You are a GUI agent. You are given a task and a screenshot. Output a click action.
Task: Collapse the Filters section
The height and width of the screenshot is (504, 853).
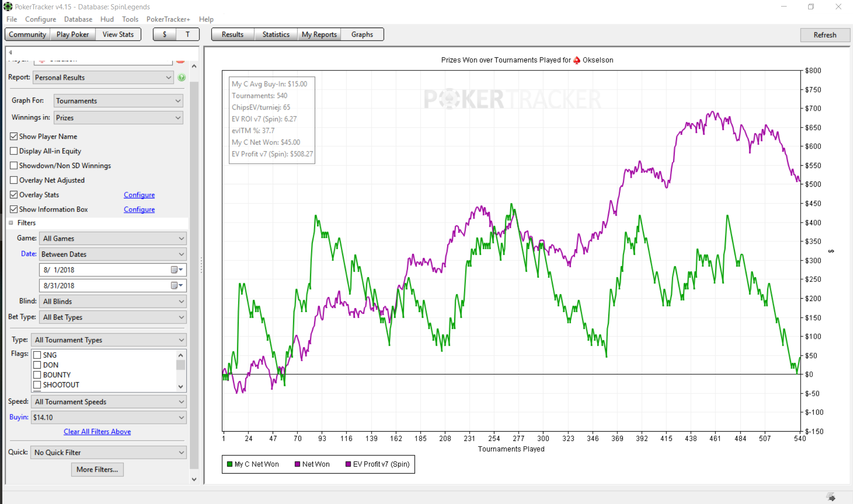click(x=11, y=223)
